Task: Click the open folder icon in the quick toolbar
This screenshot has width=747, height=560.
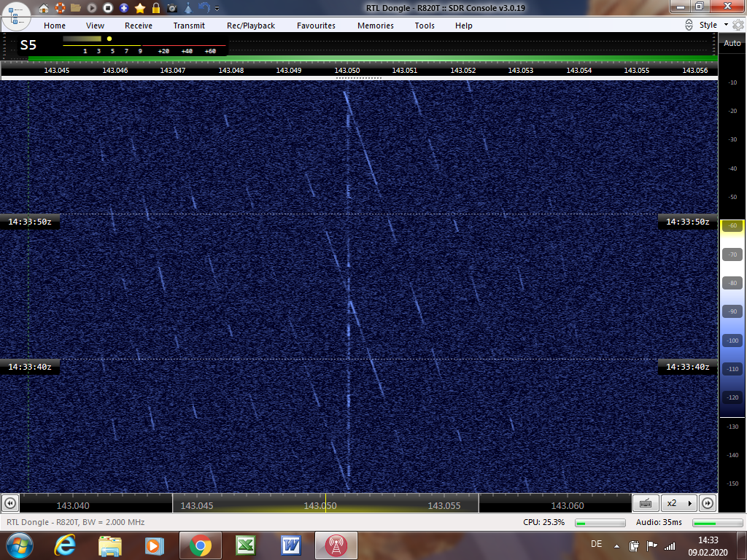Action: click(x=76, y=8)
